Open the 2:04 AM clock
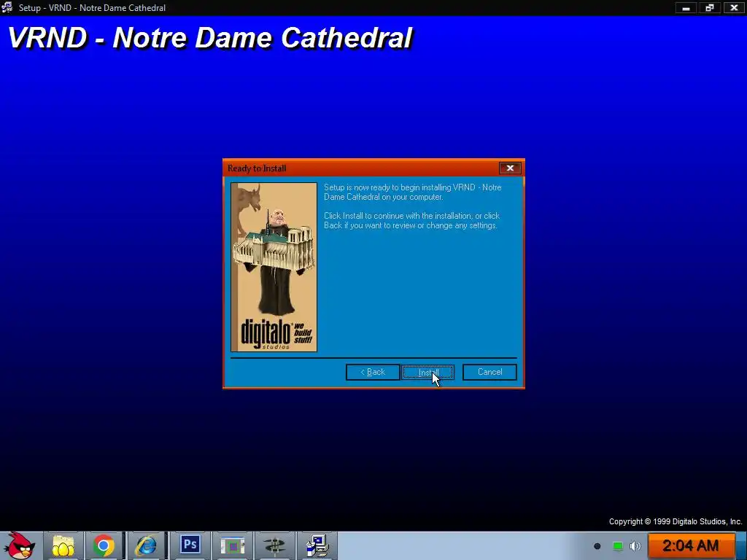 [691, 545]
